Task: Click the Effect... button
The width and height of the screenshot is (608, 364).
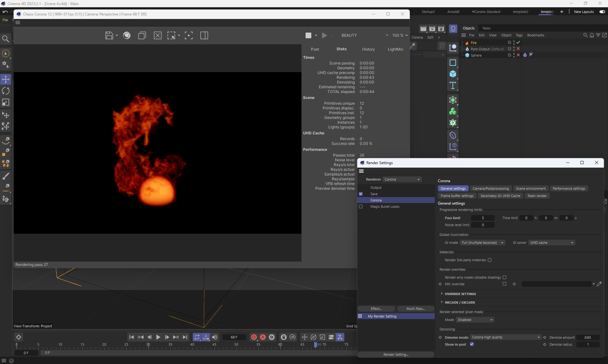Action: click(376, 309)
